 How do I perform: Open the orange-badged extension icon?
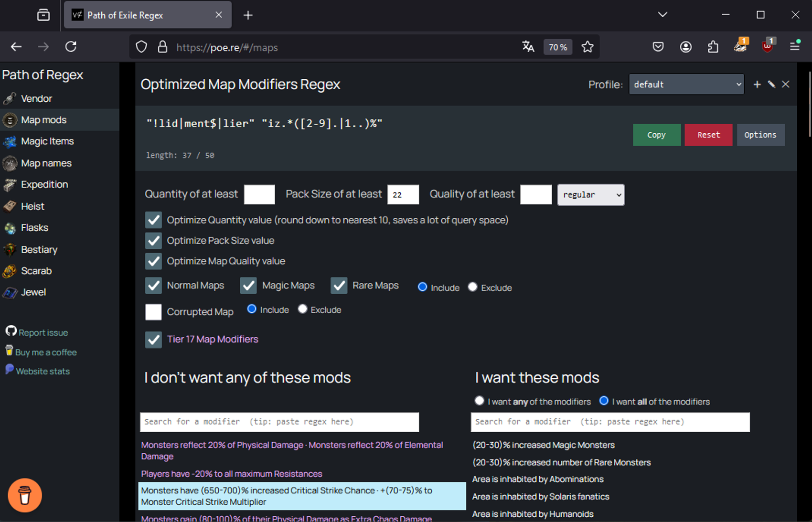[x=741, y=46]
